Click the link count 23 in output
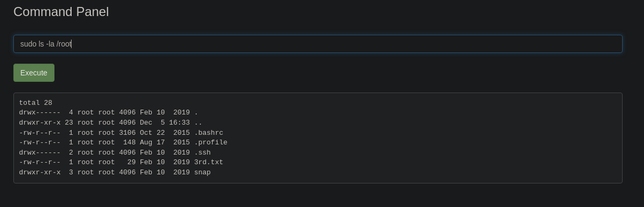 [69, 122]
